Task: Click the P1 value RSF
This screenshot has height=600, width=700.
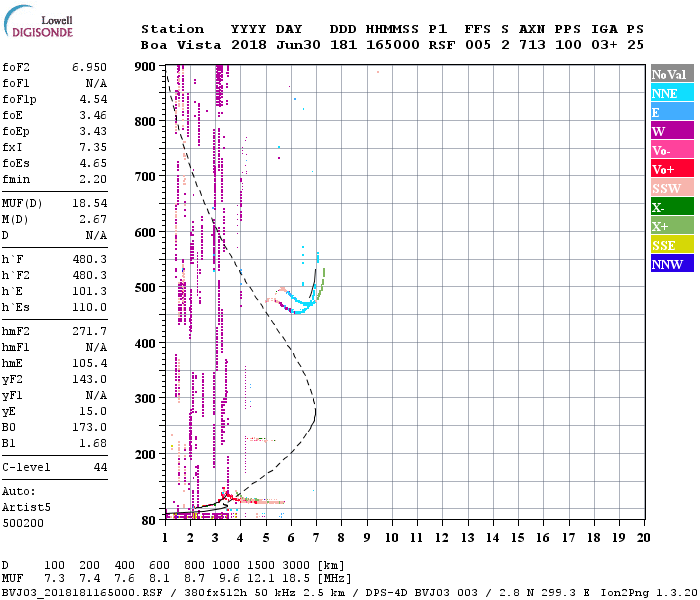Action: point(442,45)
